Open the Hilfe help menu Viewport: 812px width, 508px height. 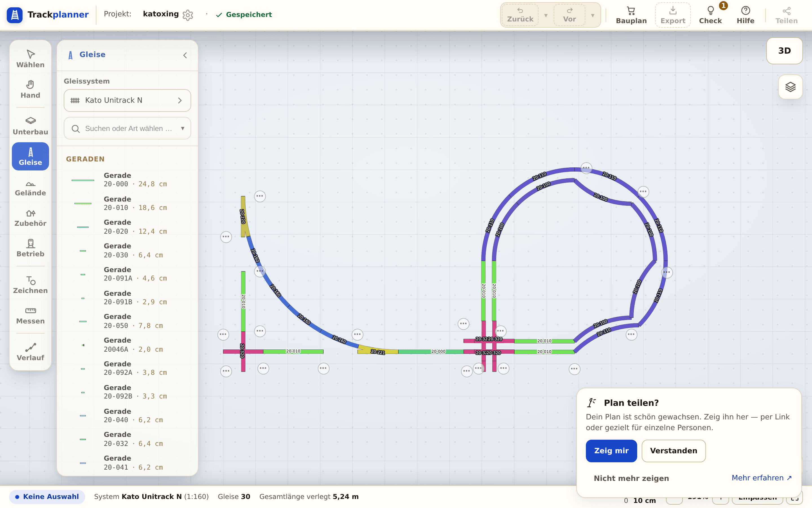coord(745,15)
